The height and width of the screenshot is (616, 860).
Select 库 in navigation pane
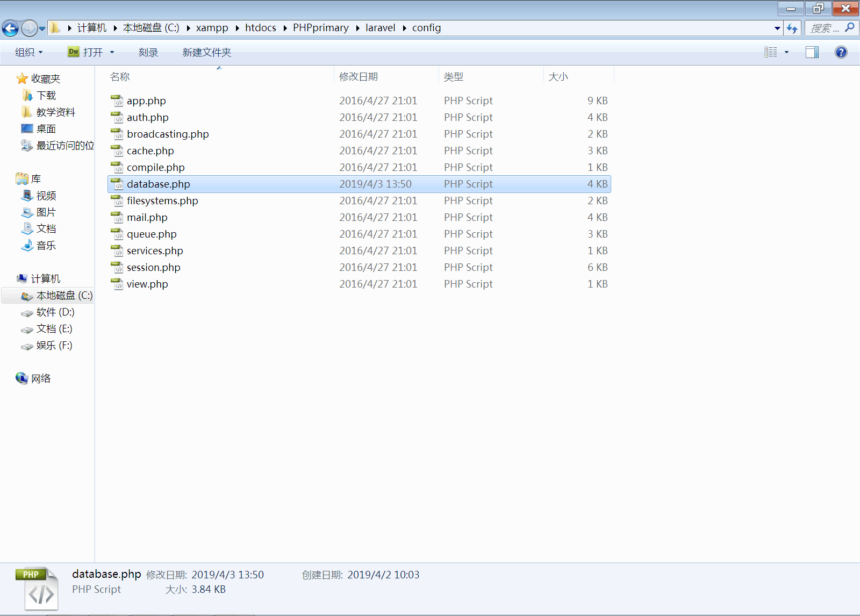coord(28,179)
